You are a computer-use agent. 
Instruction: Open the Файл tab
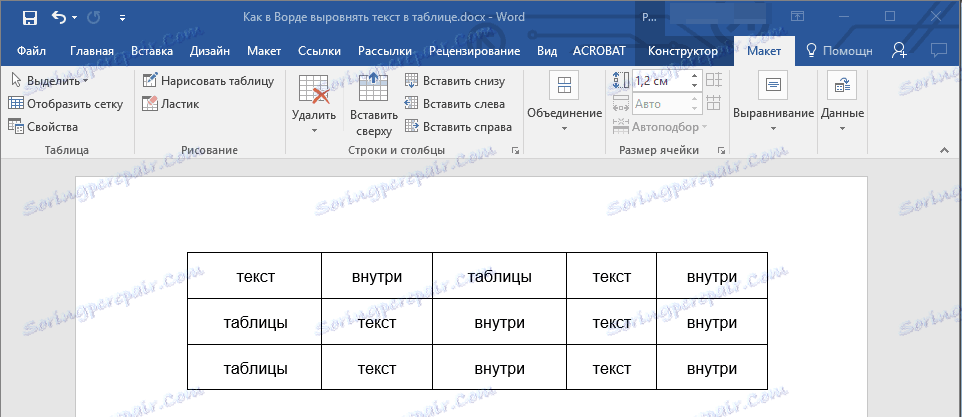click(x=31, y=51)
